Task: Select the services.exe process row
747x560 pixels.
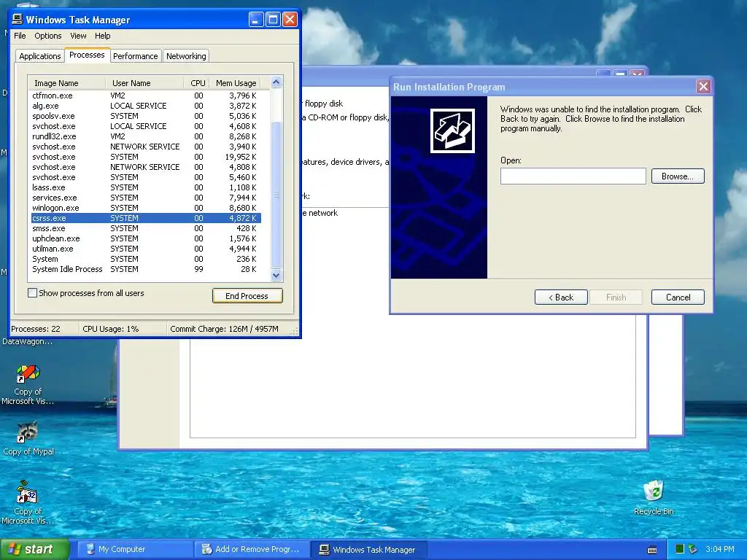Action: [146, 198]
